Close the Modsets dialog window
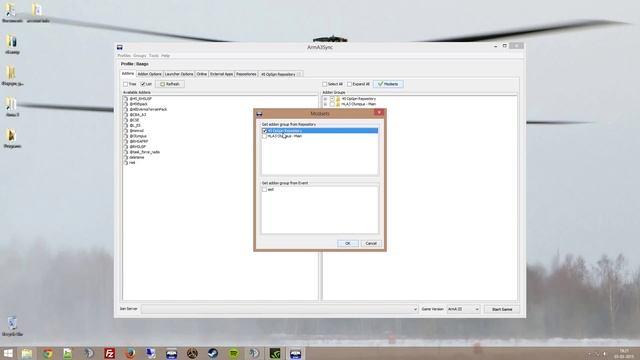 [x=379, y=112]
